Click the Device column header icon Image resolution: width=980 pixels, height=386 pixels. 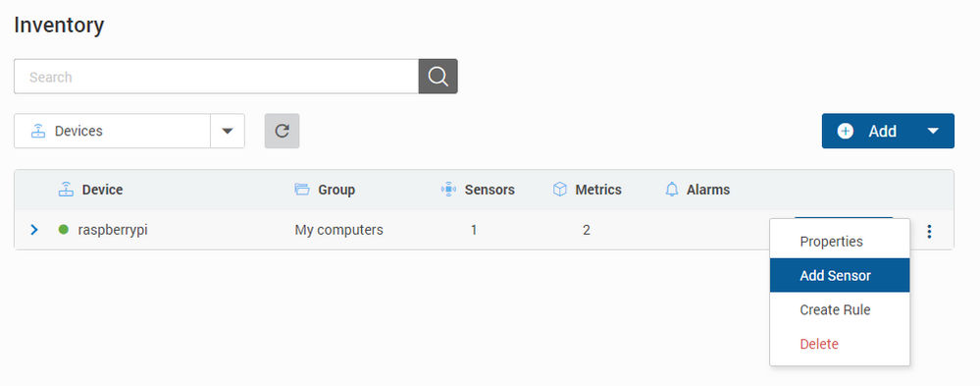point(66,189)
